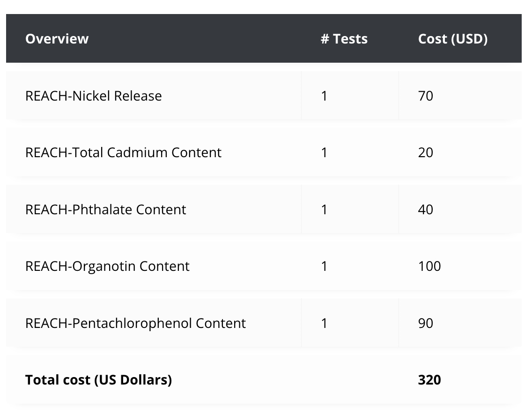
Task: Select the Cadmium Content cost value 20
Action: click(426, 153)
